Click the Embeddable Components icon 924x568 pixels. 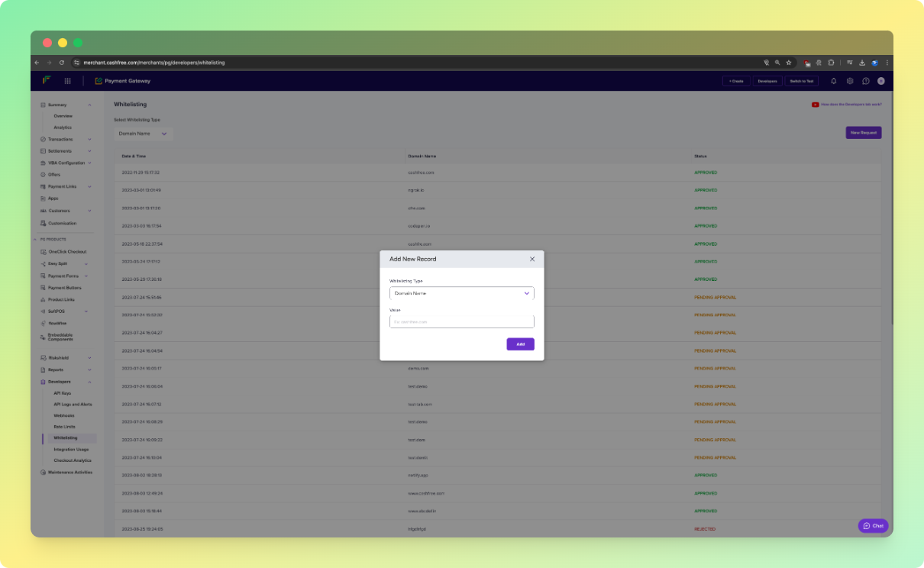pyautogui.click(x=43, y=337)
